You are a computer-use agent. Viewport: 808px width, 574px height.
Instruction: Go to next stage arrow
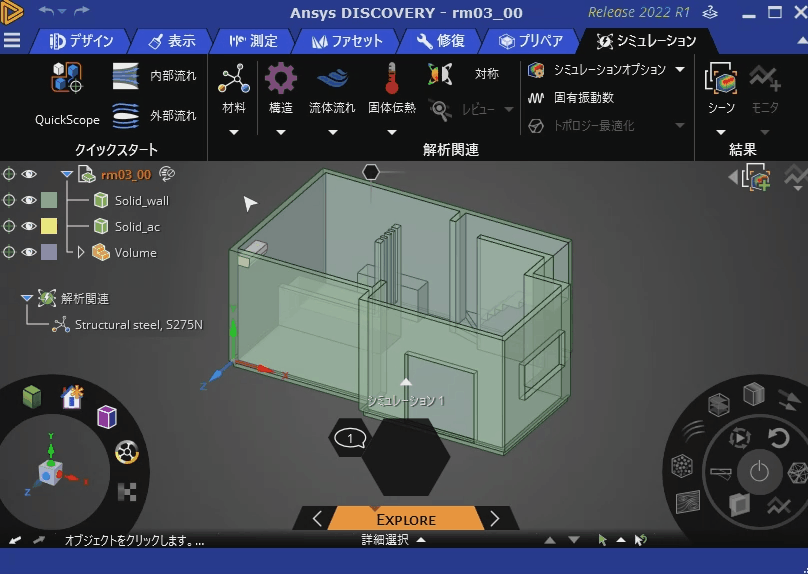[494, 518]
